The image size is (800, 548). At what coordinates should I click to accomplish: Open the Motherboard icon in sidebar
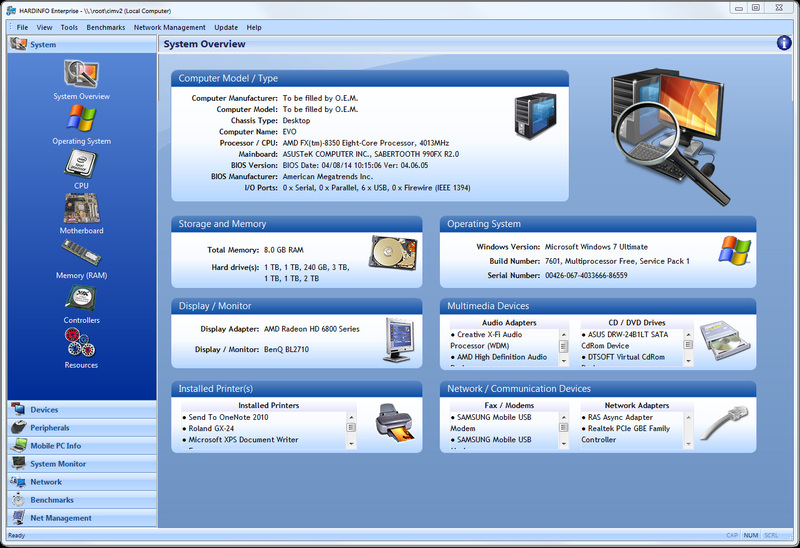pos(81,208)
